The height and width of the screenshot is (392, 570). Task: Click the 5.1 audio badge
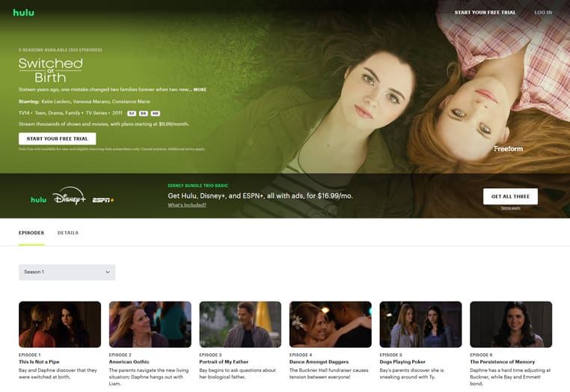pyautogui.click(x=132, y=114)
